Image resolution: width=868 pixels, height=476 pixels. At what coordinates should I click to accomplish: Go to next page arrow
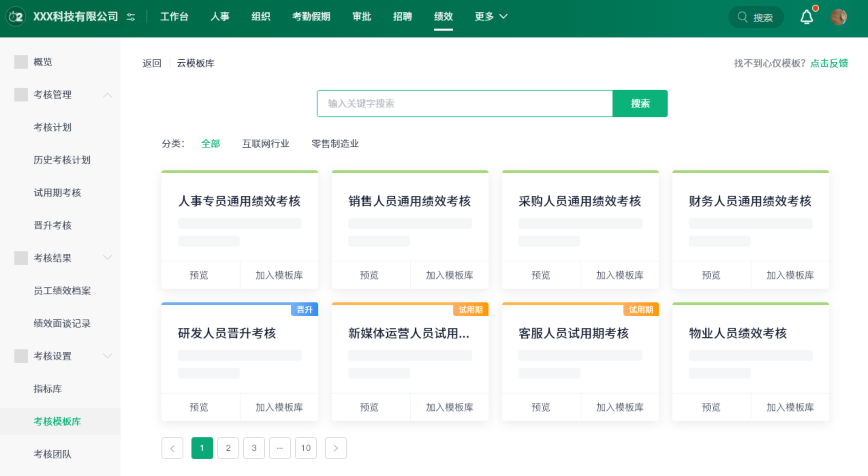coord(336,448)
